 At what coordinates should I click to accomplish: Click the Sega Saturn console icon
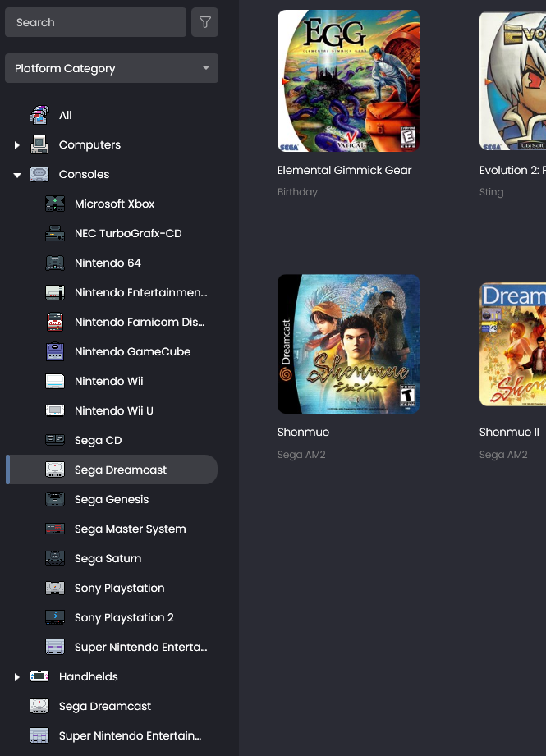55,558
